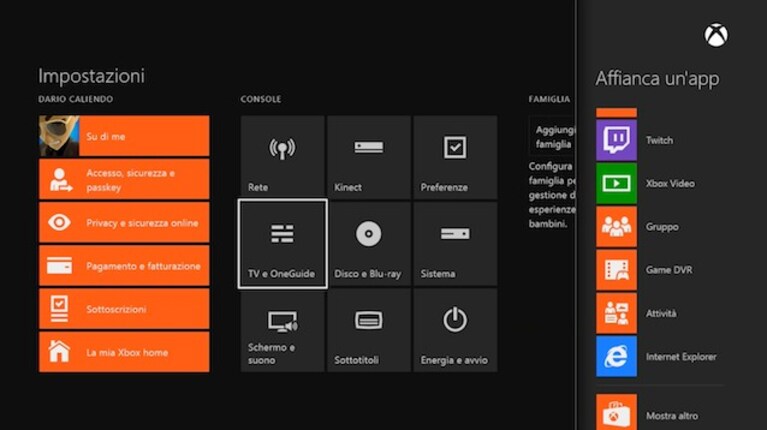Viewport: 767px width, 430px height.
Task: Click the Game DVR icon
Action: [x=616, y=270]
